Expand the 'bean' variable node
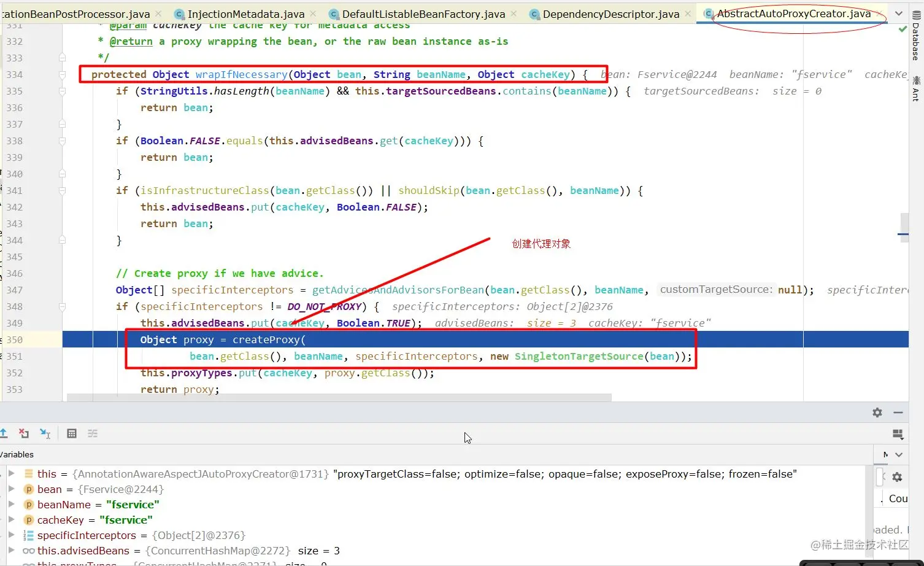Viewport: 924px width, 566px height. click(x=11, y=489)
